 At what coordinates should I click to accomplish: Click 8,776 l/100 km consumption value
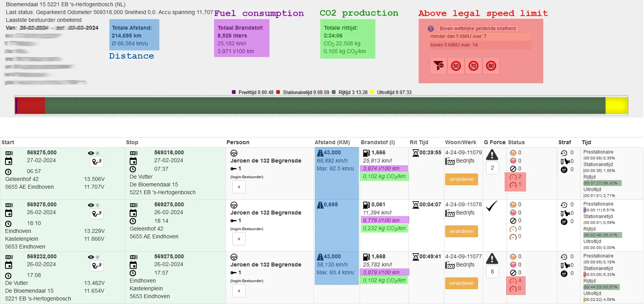coord(381,220)
